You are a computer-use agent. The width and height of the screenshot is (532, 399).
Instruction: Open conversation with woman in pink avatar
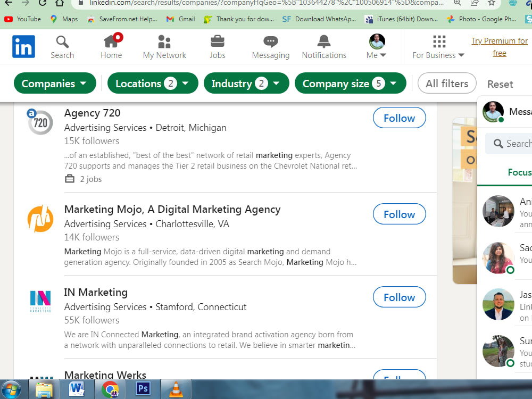498,258
